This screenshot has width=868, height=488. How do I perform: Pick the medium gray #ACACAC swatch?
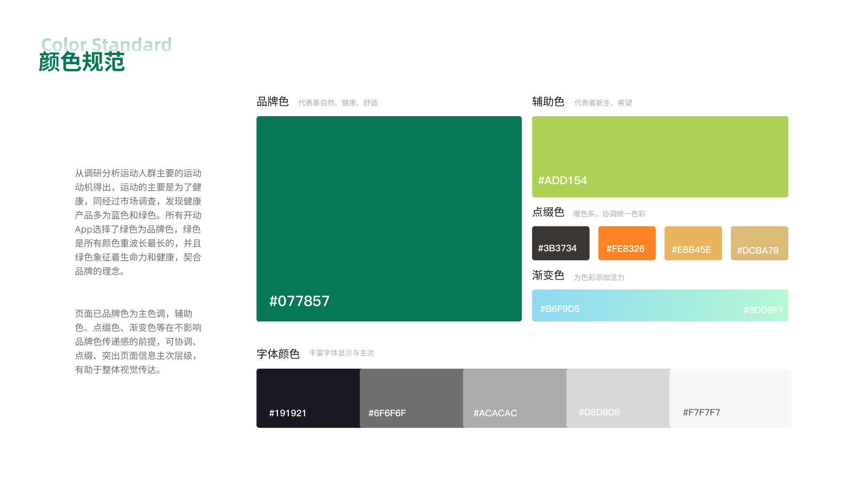coord(514,398)
